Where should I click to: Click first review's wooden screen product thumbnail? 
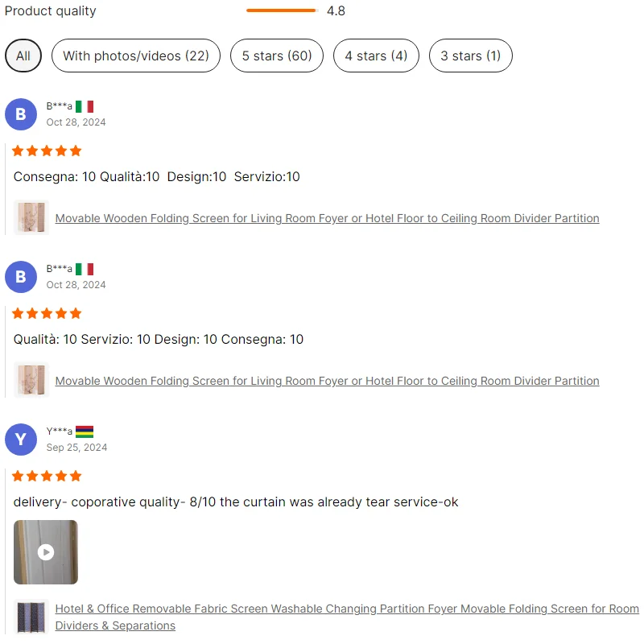pyautogui.click(x=31, y=217)
